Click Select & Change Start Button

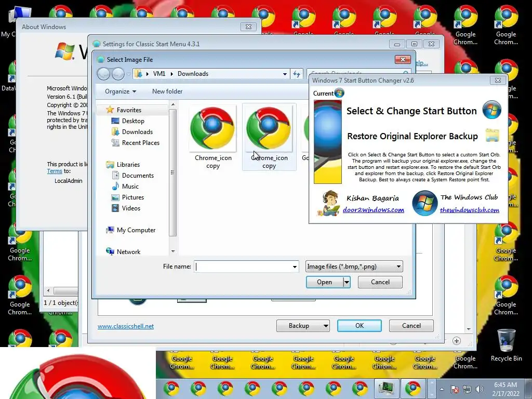pyautogui.click(x=411, y=111)
